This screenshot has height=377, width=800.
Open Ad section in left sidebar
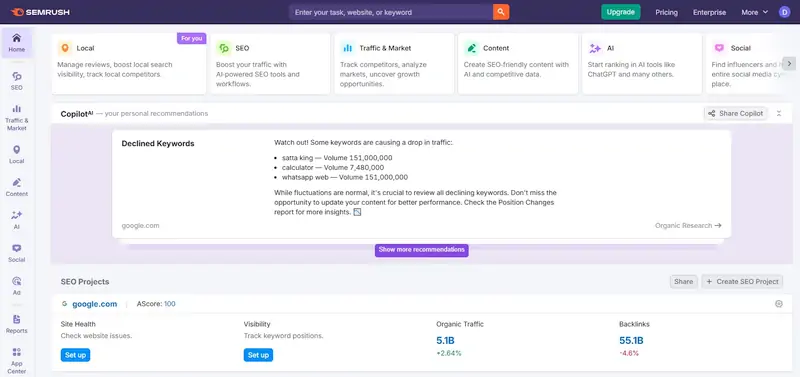(x=16, y=286)
